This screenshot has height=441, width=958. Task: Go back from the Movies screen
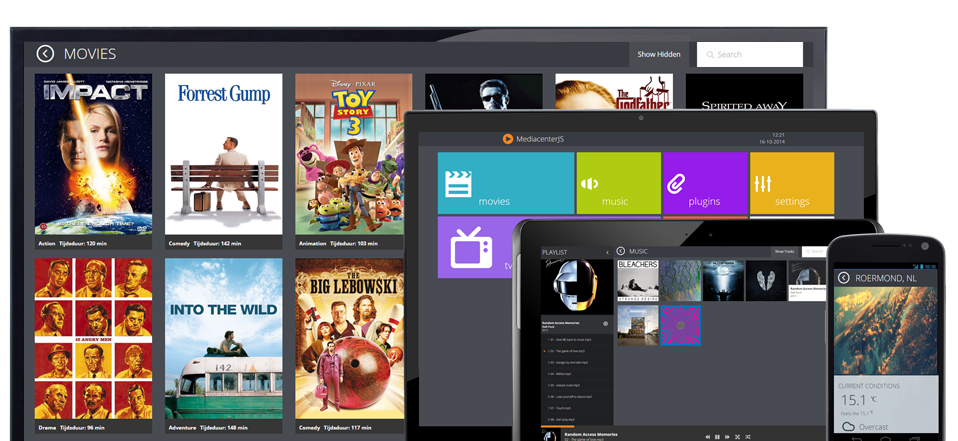(x=45, y=54)
